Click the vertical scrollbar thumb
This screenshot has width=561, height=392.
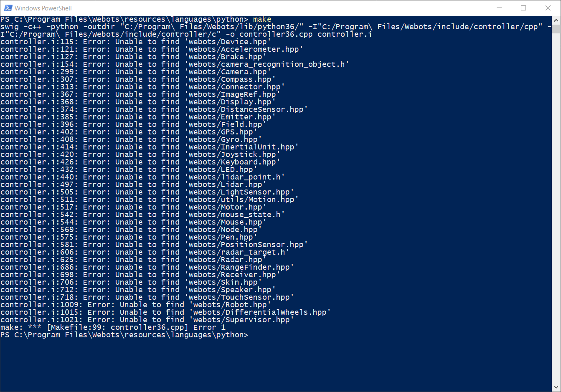click(556, 28)
